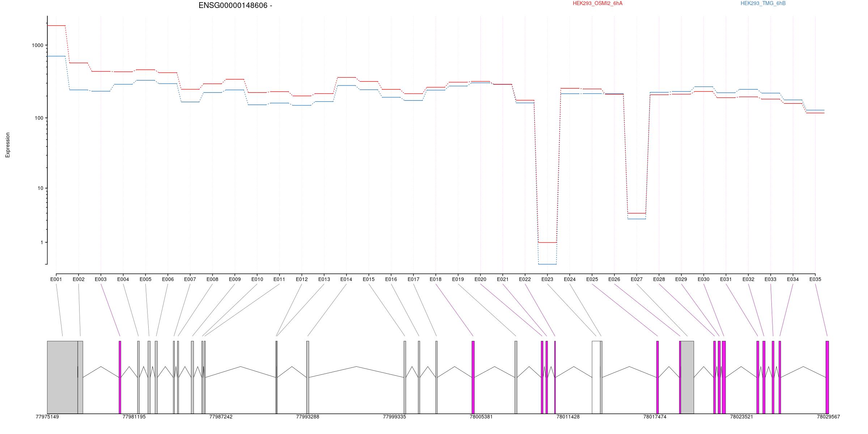
Task: Click the E011 exon label
Action: tap(279, 279)
